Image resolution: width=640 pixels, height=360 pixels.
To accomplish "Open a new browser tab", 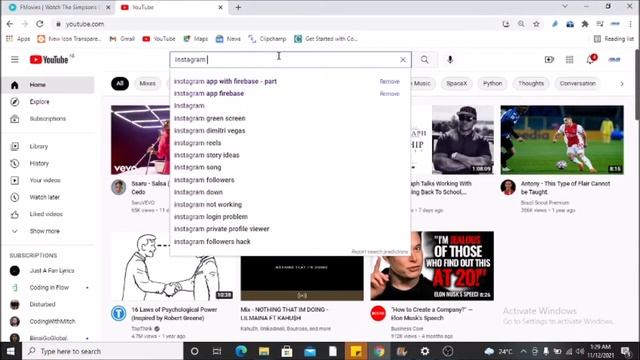I will (x=238, y=7).
